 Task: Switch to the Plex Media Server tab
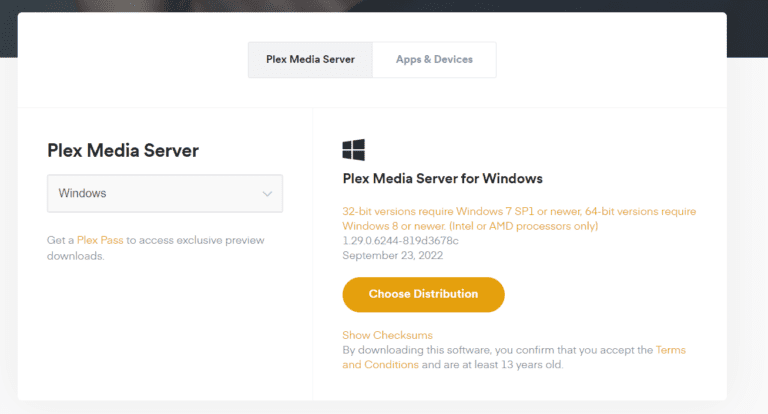coord(310,60)
